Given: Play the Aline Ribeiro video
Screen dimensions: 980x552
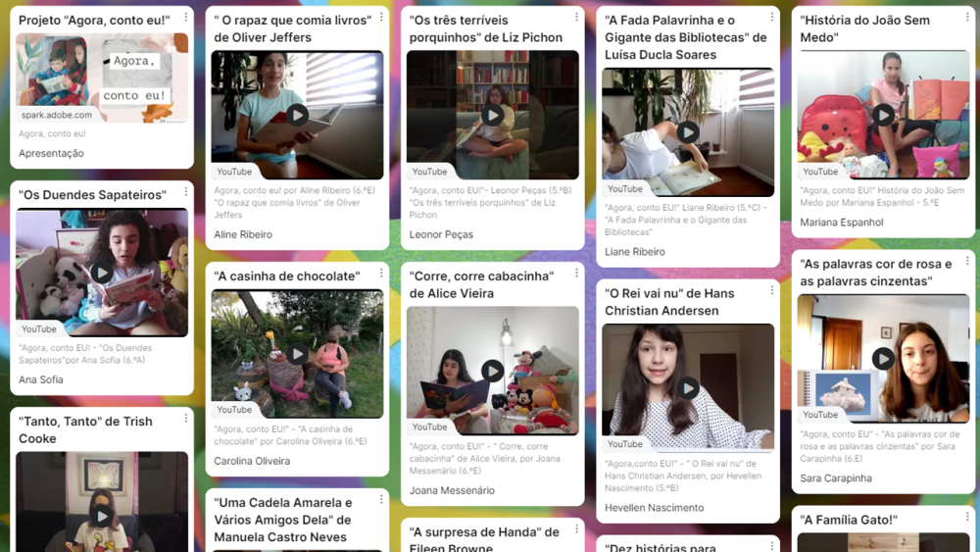Looking at the screenshot, I should 297,115.
